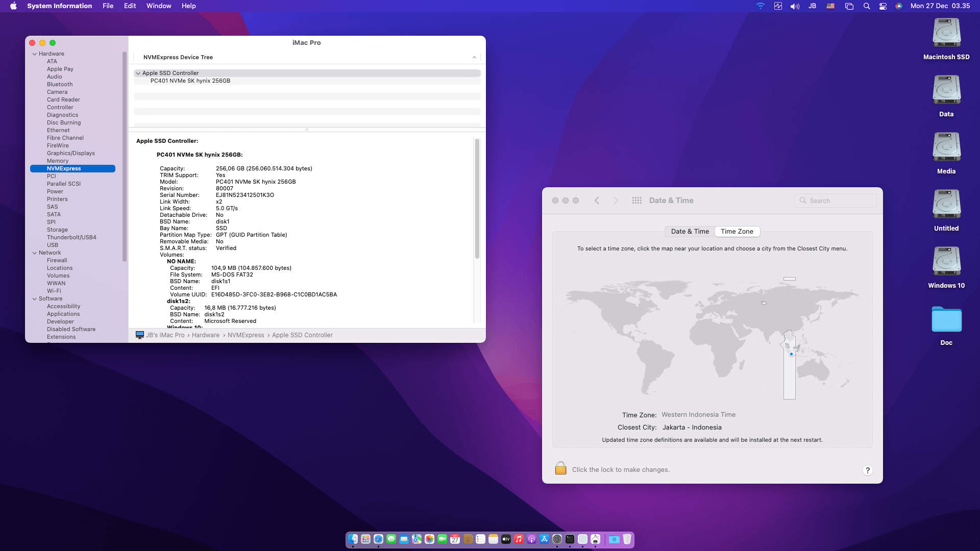Select Graphics/Displays in sidebar
This screenshot has width=980, height=551.
(71, 153)
